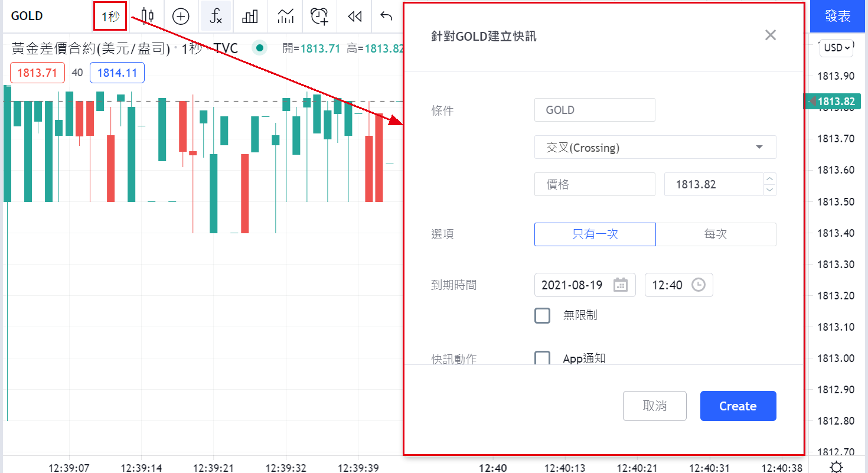
Task: Select the 每次 option
Action: pos(716,234)
